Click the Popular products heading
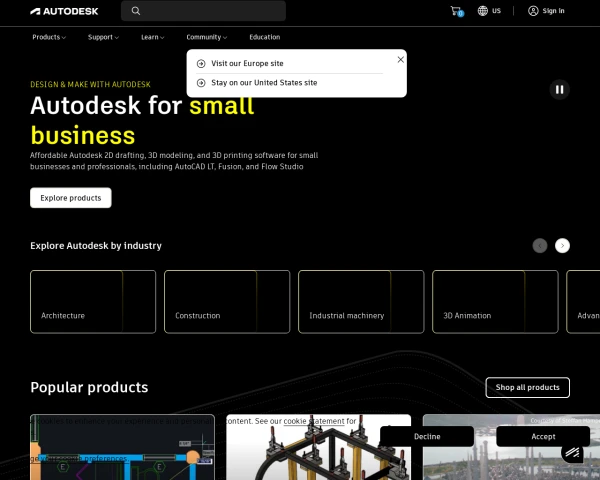 (x=89, y=387)
